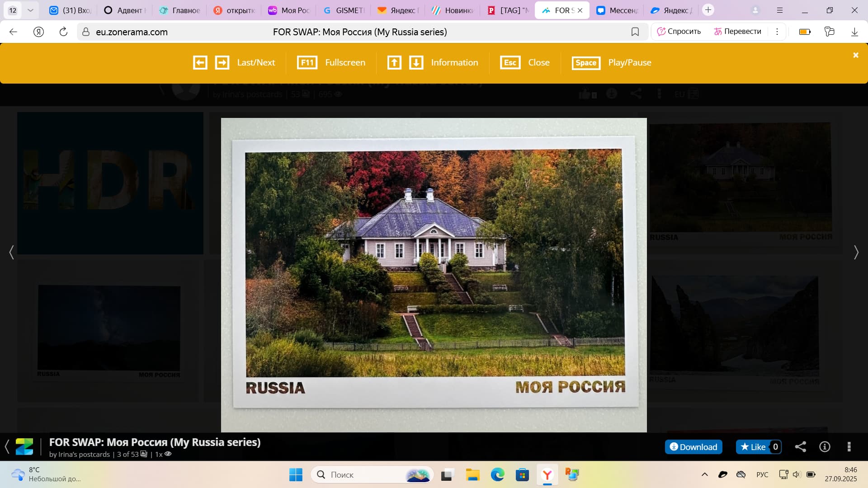Click the share icon in bottom bar
The height and width of the screenshot is (488, 868).
[800, 447]
